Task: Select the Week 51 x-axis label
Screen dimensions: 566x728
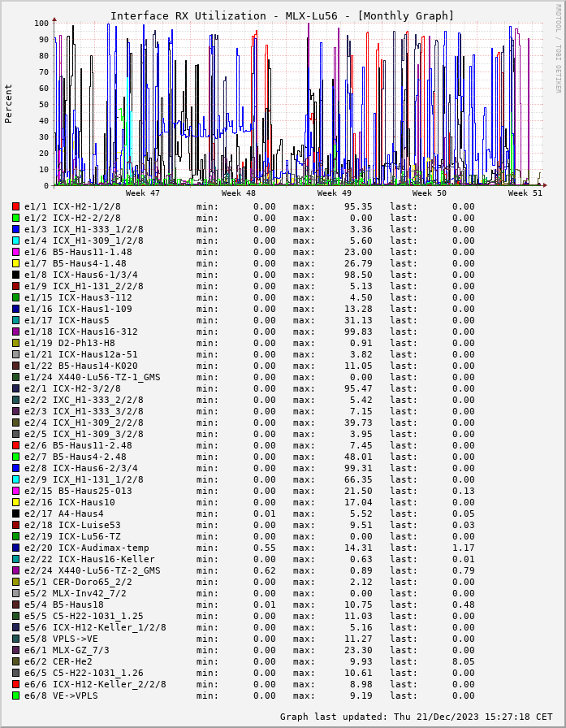Action: tap(525, 193)
